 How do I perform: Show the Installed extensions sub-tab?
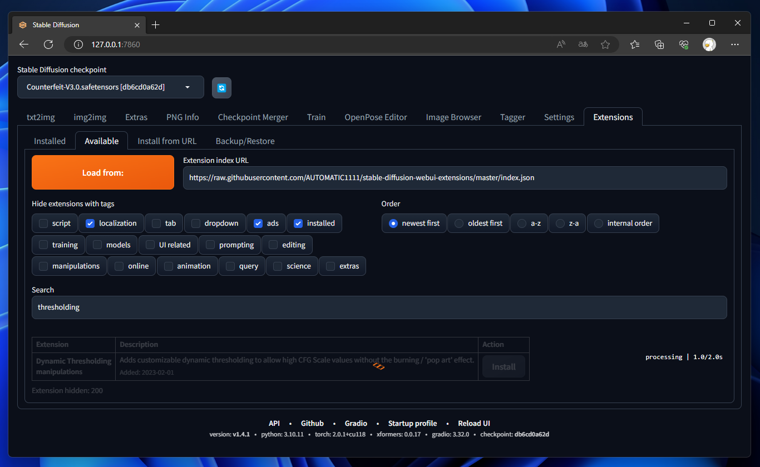(49, 141)
